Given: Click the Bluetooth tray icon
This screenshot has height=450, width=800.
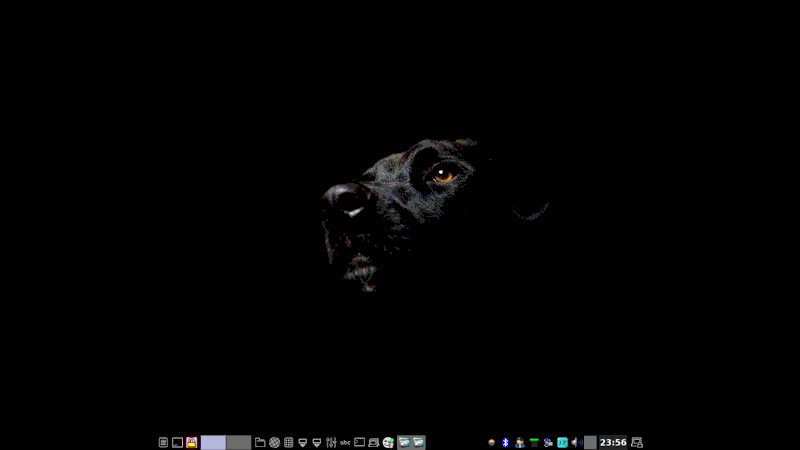Looking at the screenshot, I should (x=505, y=442).
